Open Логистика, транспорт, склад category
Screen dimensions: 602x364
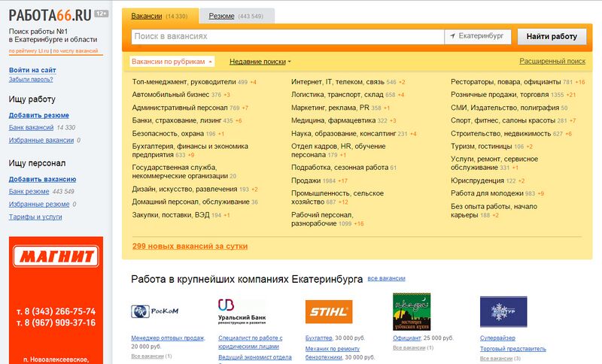(337, 94)
